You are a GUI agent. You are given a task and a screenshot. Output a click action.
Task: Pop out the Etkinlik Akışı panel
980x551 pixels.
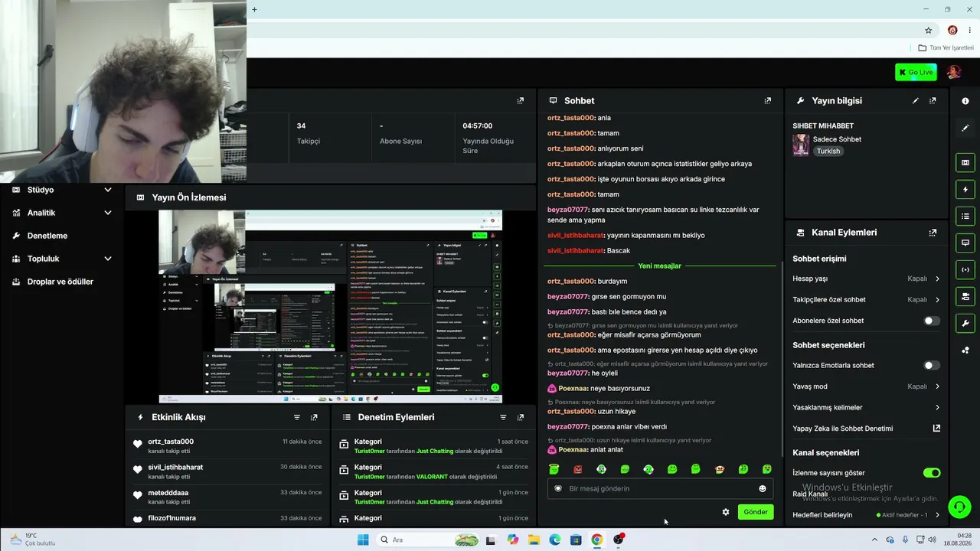(314, 417)
